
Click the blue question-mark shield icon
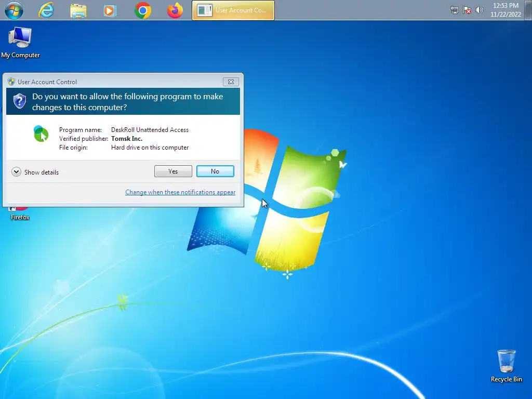(x=20, y=101)
